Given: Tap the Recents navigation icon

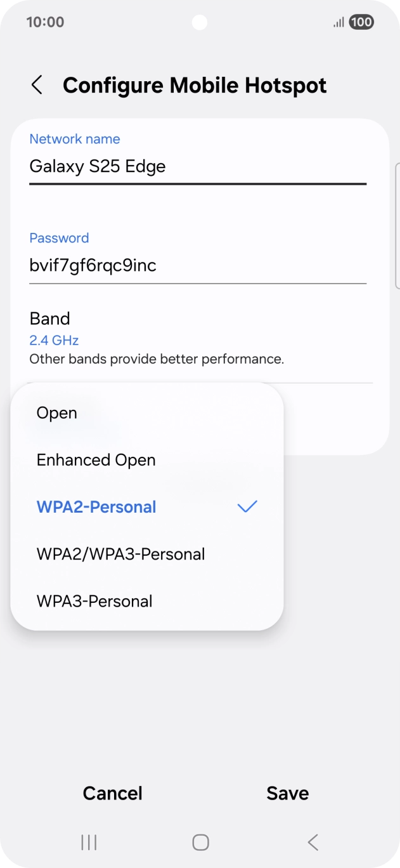Looking at the screenshot, I should pyautogui.click(x=87, y=843).
